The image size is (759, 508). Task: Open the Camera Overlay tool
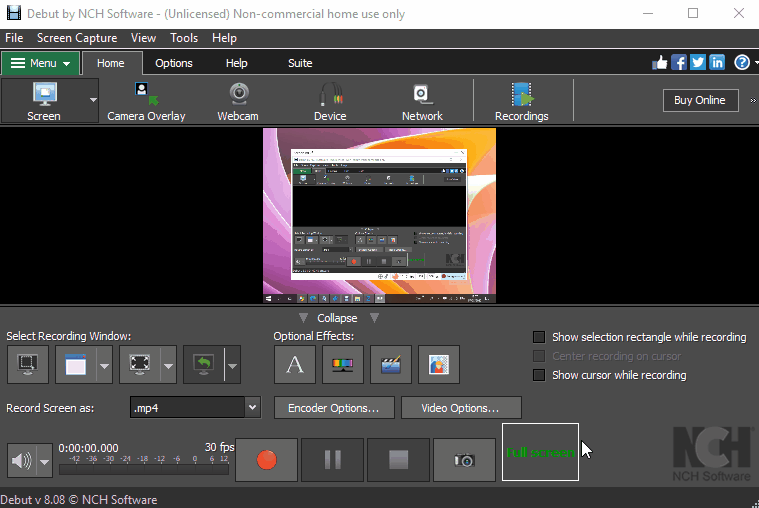tap(146, 101)
